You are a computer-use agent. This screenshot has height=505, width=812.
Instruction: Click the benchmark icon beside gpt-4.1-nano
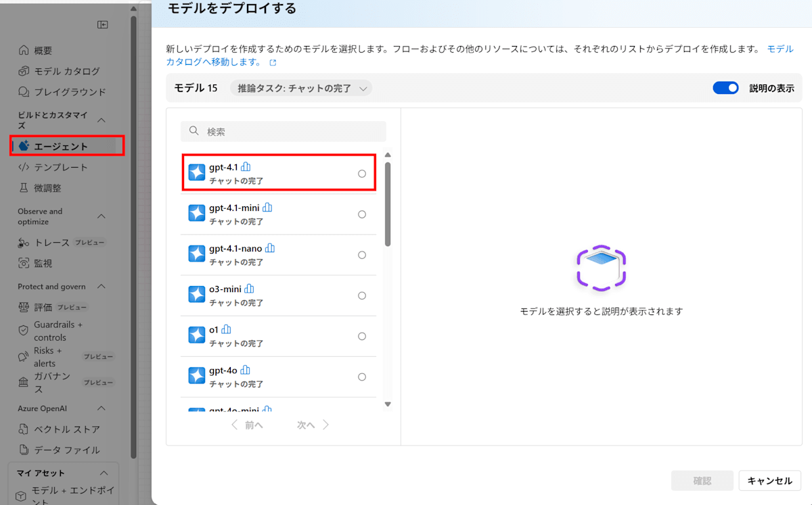click(270, 248)
